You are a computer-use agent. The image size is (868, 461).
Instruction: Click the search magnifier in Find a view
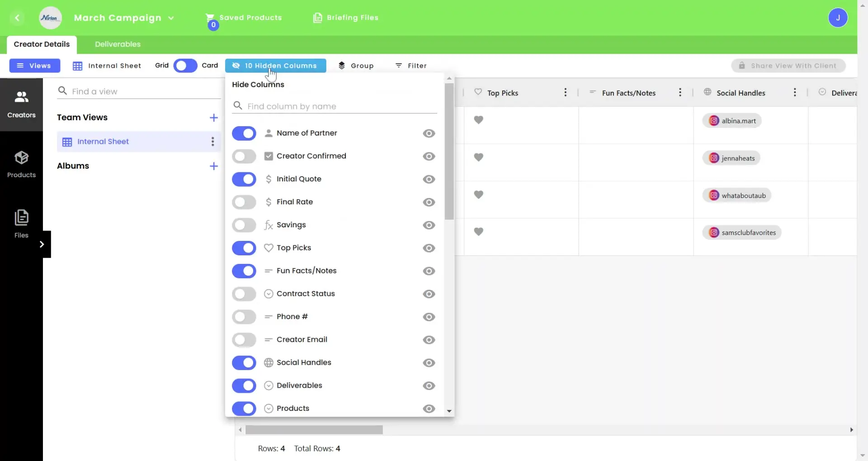(x=62, y=91)
